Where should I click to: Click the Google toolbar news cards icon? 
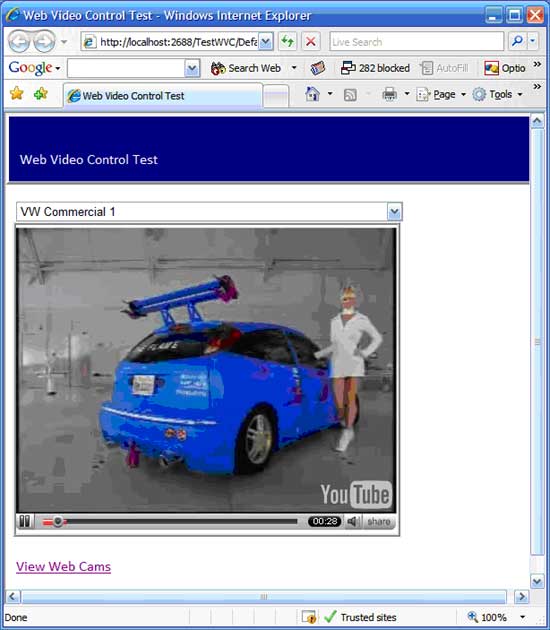(317, 68)
